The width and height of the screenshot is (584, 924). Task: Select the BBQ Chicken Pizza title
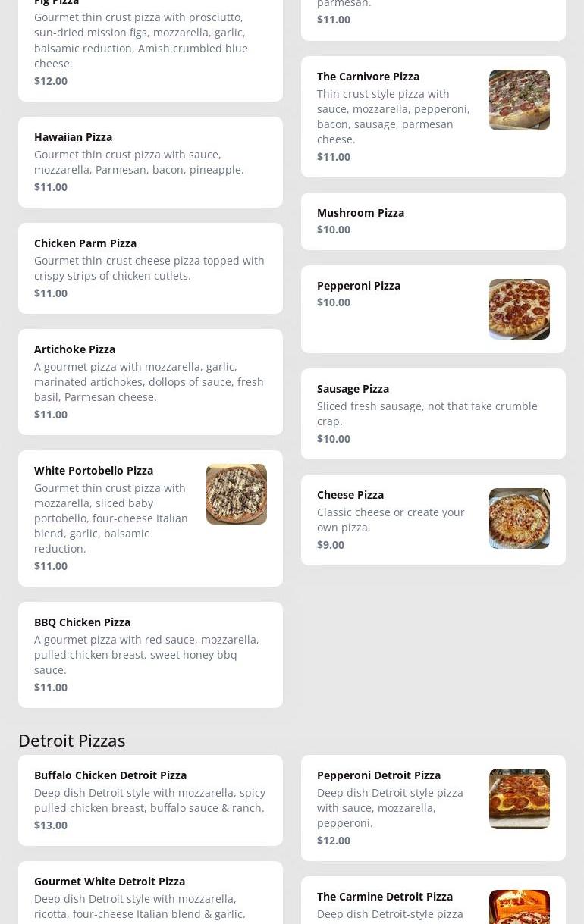pos(82,622)
